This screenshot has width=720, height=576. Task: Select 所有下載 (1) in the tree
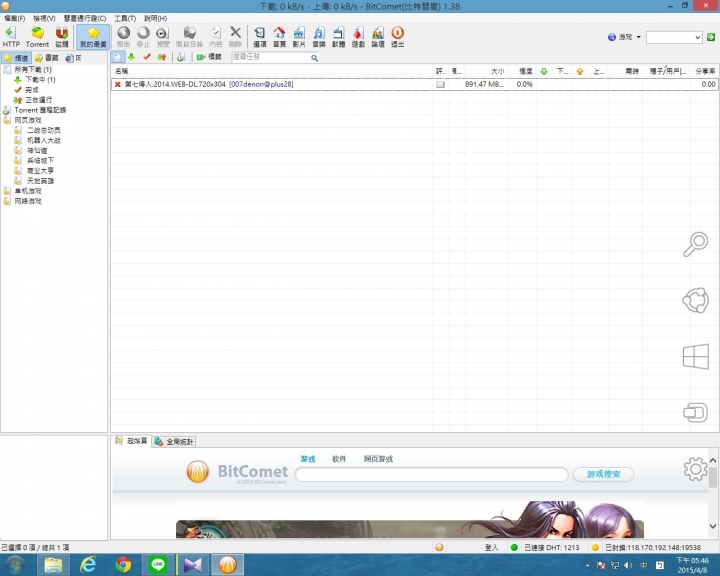[33, 69]
